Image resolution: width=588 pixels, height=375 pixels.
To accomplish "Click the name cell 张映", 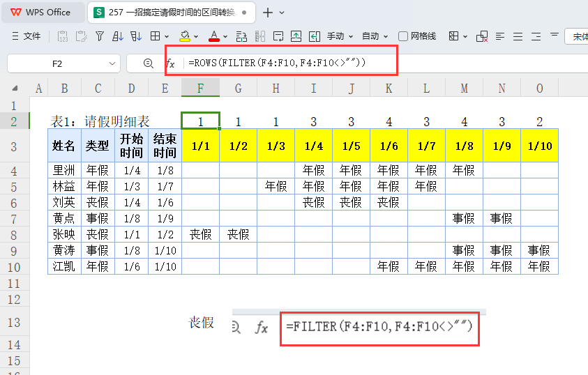I will [x=64, y=234].
